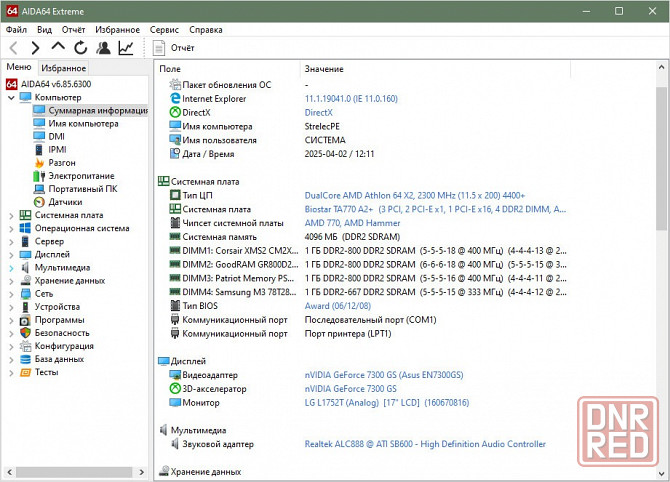Viewport: 670px width, 482px height.
Task: Click the Видеоадаптер row icon
Action: click(x=175, y=375)
